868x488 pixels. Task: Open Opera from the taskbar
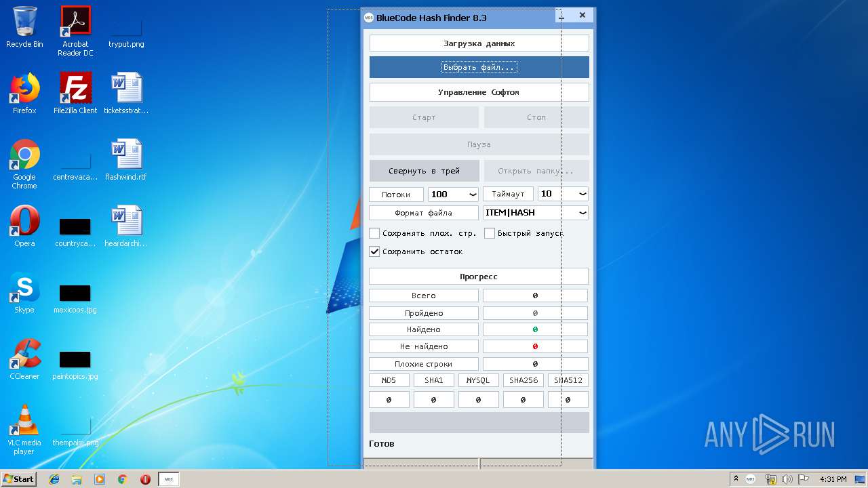145,479
